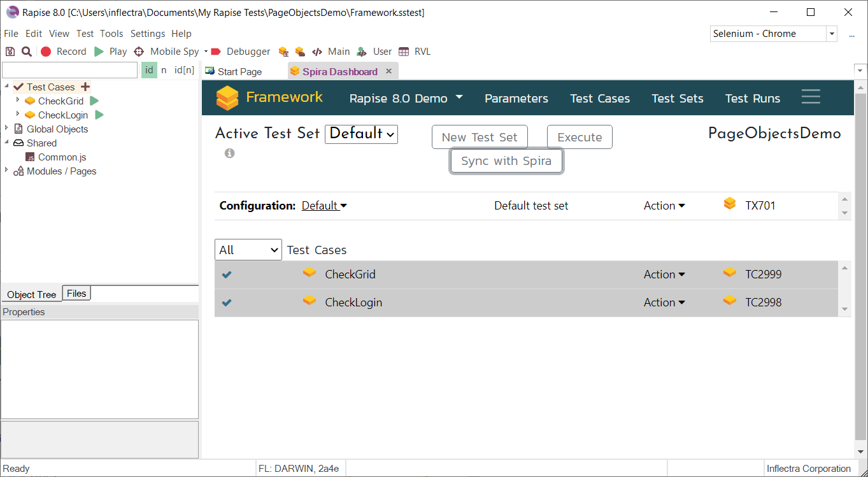Viewport: 868px width, 477px height.
Task: Click the object tree filter input field
Action: [70, 70]
